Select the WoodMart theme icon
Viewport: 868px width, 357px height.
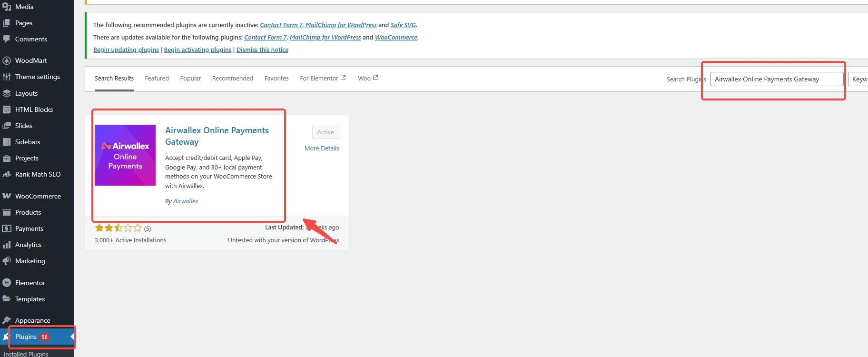pos(7,60)
